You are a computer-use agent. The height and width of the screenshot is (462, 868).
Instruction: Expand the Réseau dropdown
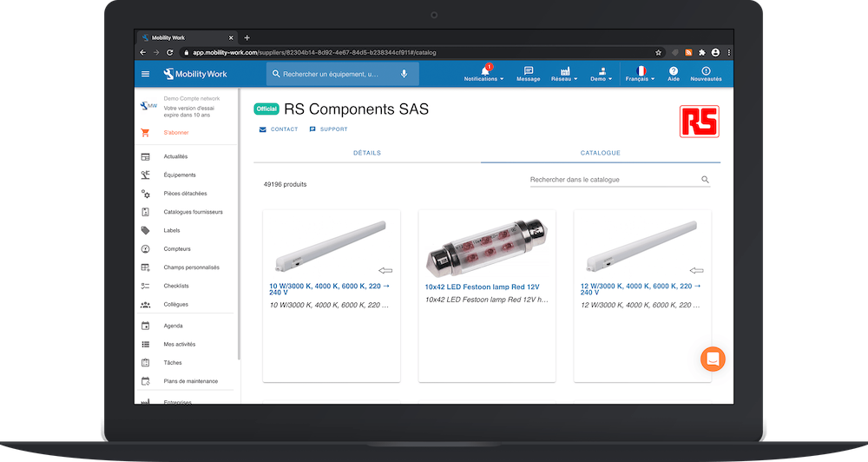pyautogui.click(x=564, y=74)
